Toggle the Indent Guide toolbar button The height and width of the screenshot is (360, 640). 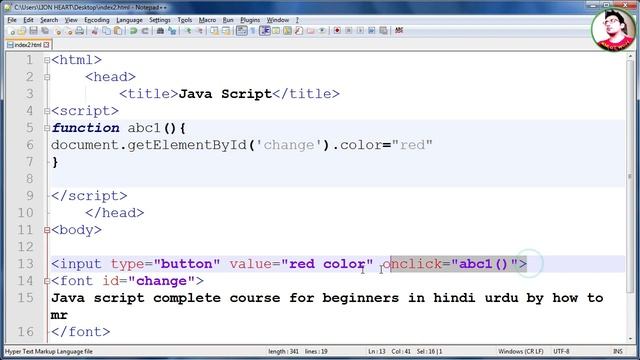tap(264, 31)
